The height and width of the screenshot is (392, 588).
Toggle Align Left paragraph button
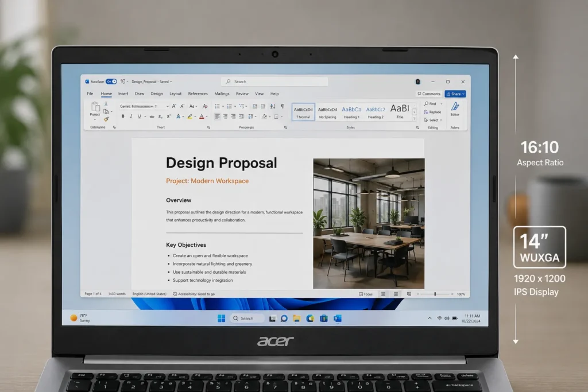point(217,117)
